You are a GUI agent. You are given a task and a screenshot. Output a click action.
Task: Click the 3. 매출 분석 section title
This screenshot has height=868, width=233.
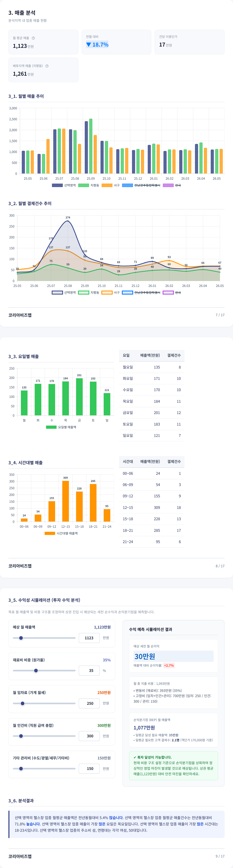pos(22,13)
